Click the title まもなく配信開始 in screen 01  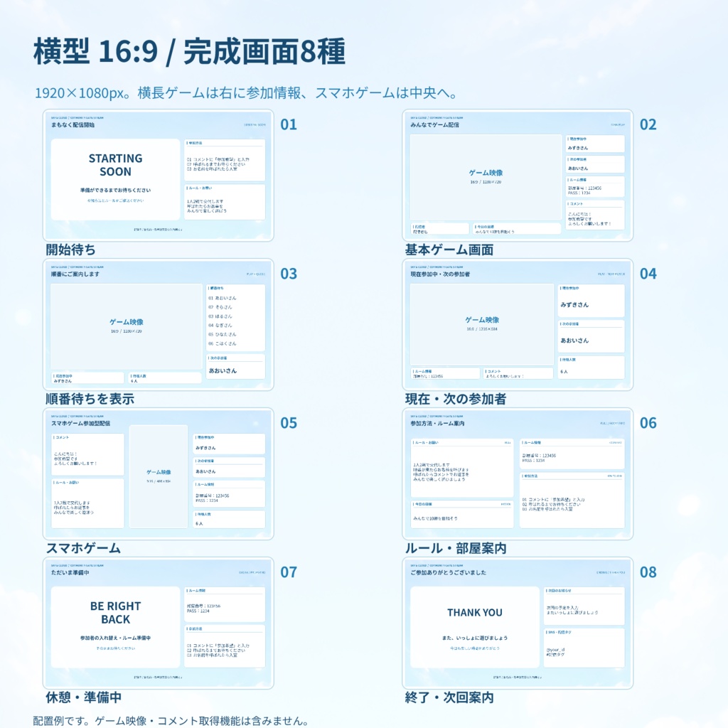pos(73,125)
